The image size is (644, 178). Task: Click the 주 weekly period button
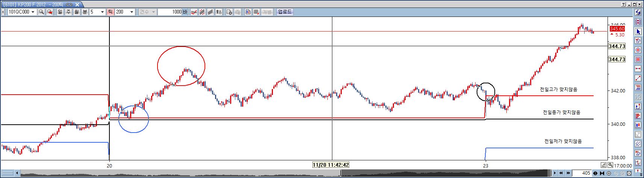coord(68,12)
